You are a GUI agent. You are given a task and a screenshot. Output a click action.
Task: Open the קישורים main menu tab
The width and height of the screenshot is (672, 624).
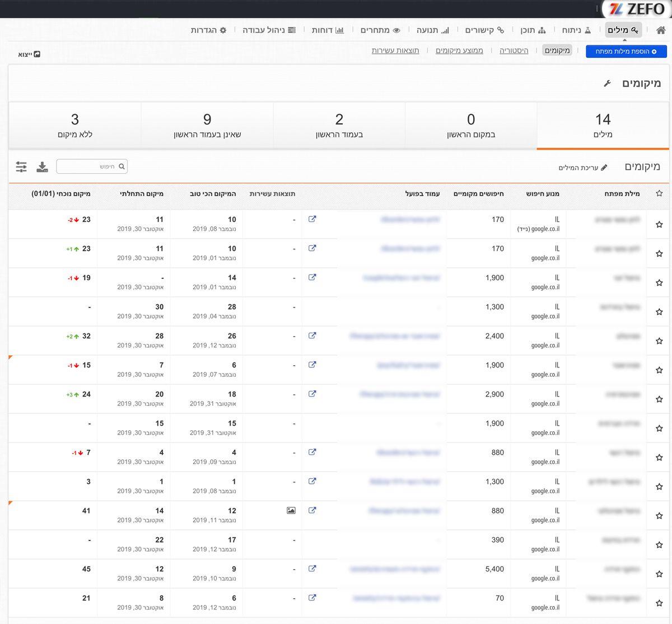click(484, 30)
